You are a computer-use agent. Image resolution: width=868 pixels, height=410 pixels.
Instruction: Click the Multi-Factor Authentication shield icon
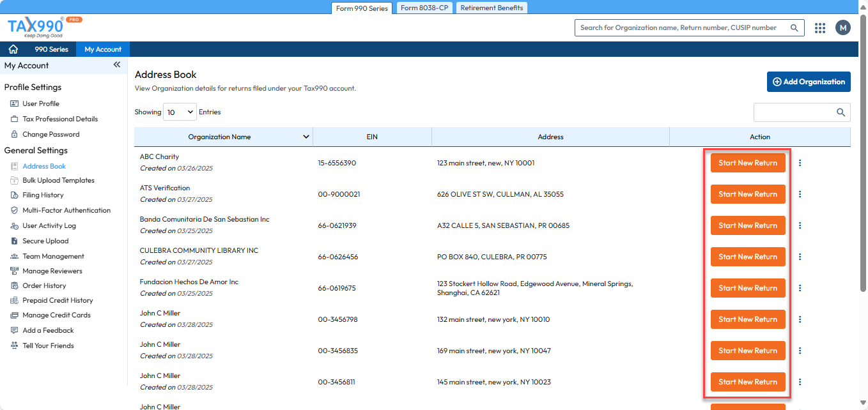point(14,210)
